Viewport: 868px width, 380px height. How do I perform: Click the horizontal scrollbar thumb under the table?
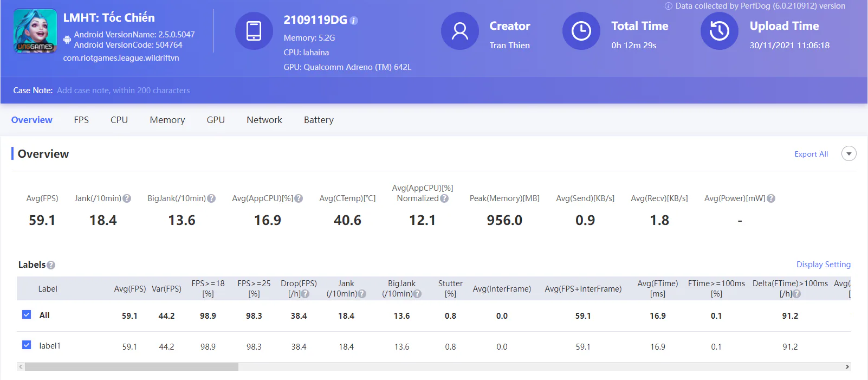[x=132, y=367]
